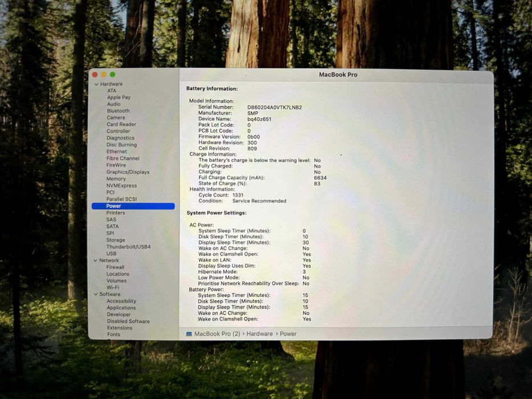Collapse the Software section chevron
Viewport: 532px width, 399px height.
click(x=95, y=294)
